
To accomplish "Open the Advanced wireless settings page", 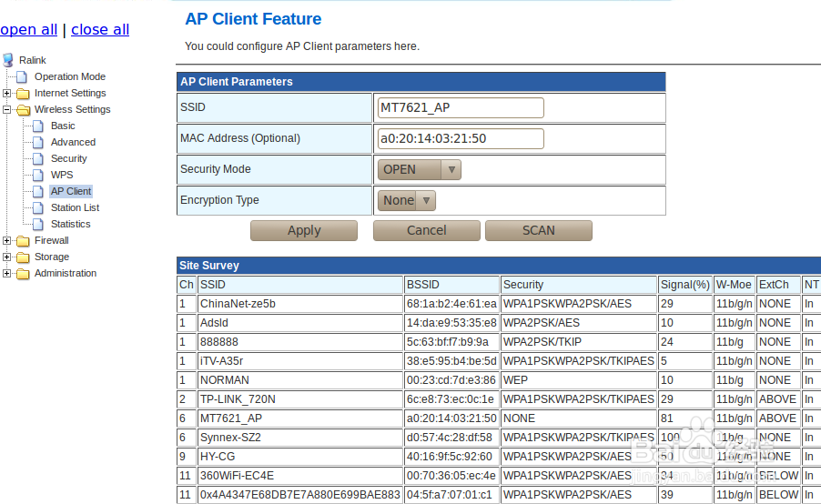I will [73, 142].
